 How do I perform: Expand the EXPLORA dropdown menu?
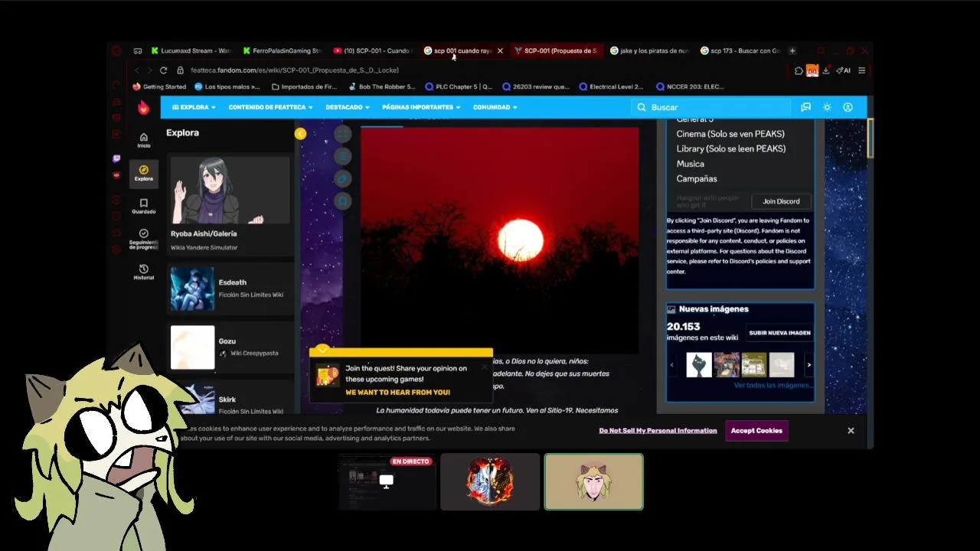coord(194,107)
